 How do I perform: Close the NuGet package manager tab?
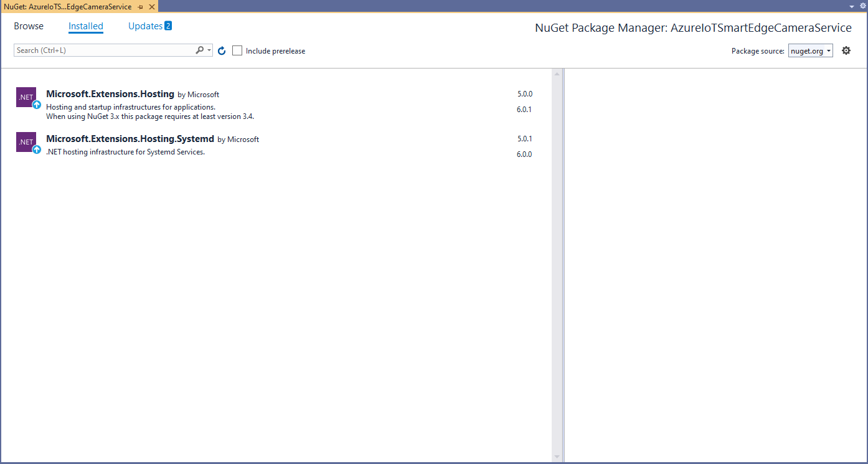(151, 7)
